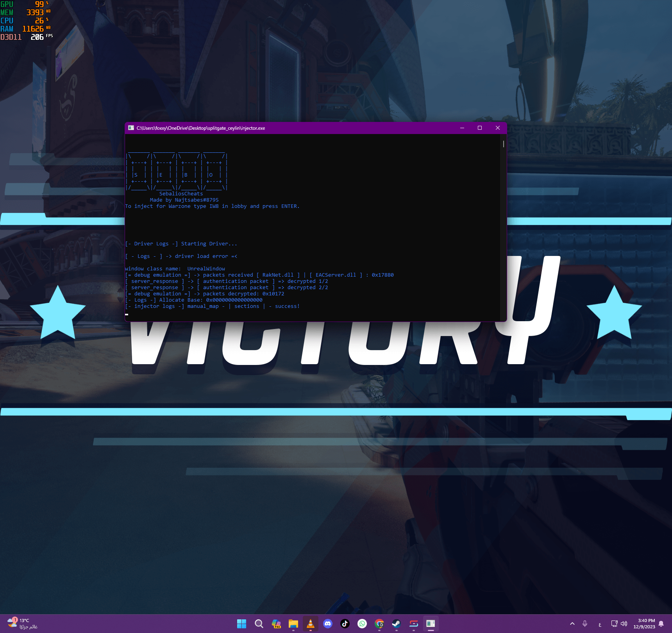
Task: Open the clock showing 3:40 PM
Action: [644, 624]
